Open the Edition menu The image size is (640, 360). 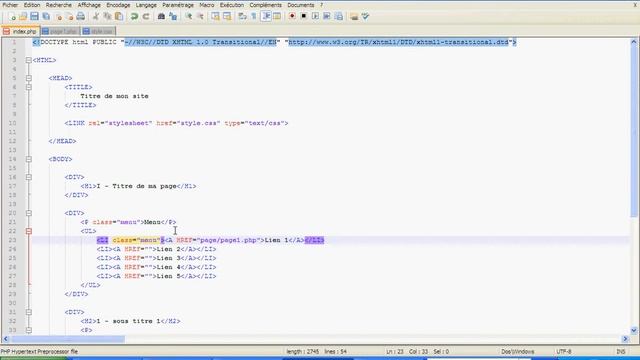click(x=32, y=5)
